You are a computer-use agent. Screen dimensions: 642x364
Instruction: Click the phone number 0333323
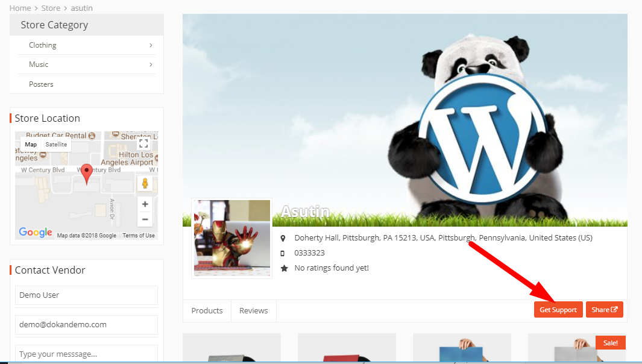coord(309,253)
